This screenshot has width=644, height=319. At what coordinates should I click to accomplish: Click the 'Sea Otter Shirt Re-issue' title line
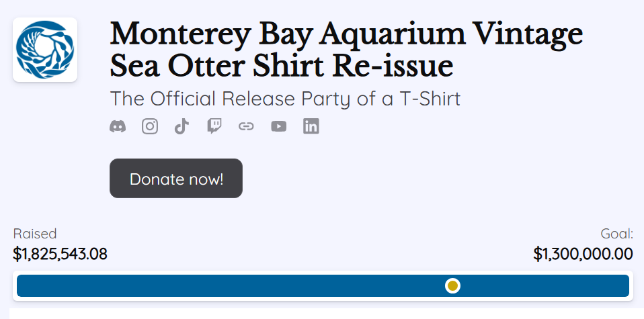[282, 66]
